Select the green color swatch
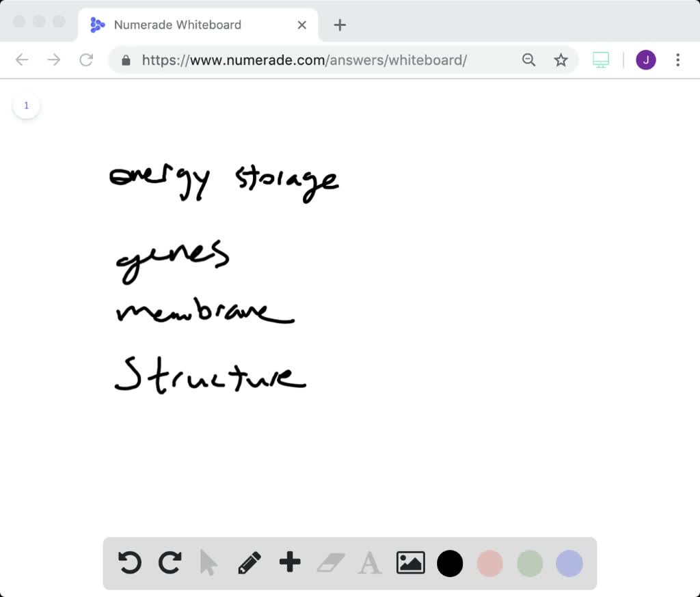Viewport: 700px width, 597px height. [x=529, y=564]
